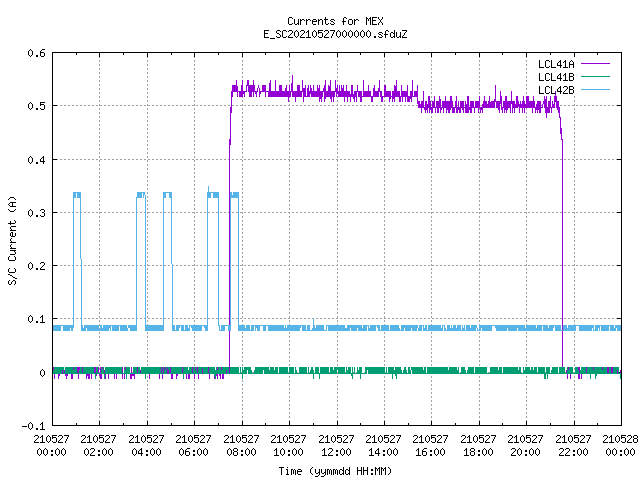Click the first blue LCL42B pulse near 01:00

[x=77, y=261]
